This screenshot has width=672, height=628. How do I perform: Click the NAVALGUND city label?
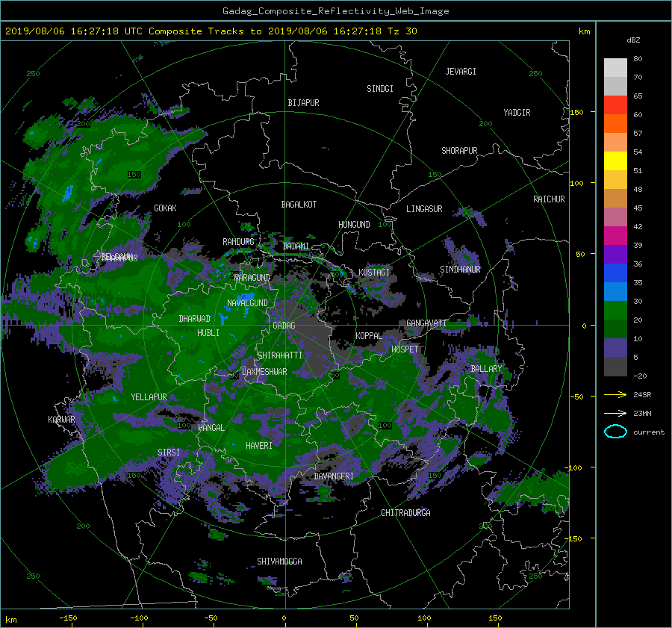247,303
